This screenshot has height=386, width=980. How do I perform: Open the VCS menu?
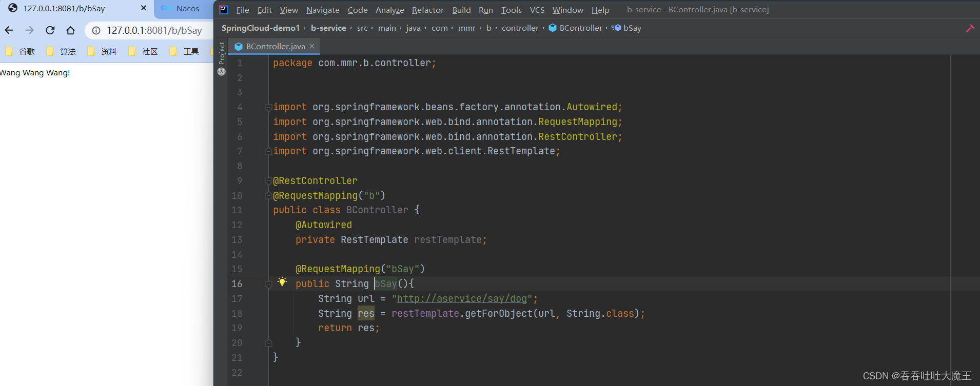(x=537, y=10)
